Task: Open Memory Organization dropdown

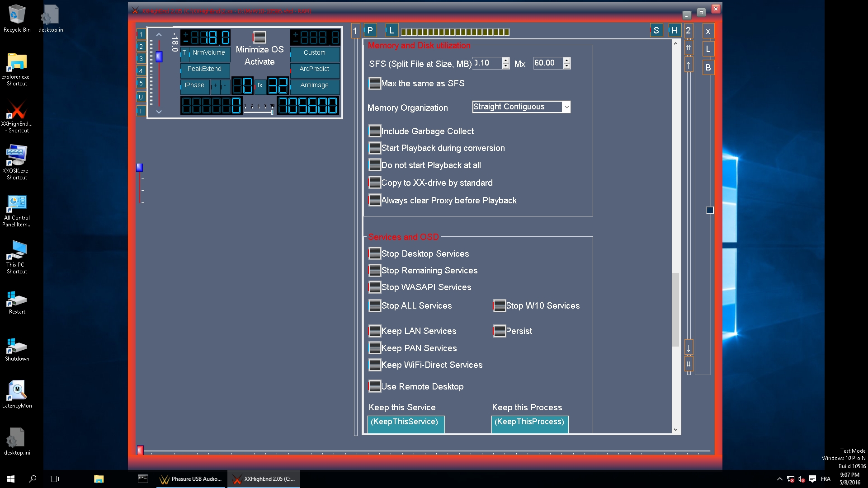Action: coord(566,107)
